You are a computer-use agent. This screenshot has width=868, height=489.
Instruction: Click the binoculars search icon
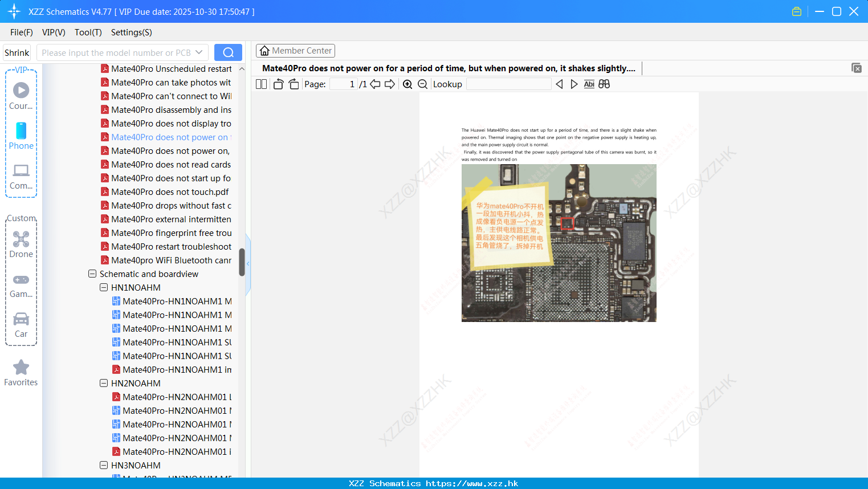[604, 84]
